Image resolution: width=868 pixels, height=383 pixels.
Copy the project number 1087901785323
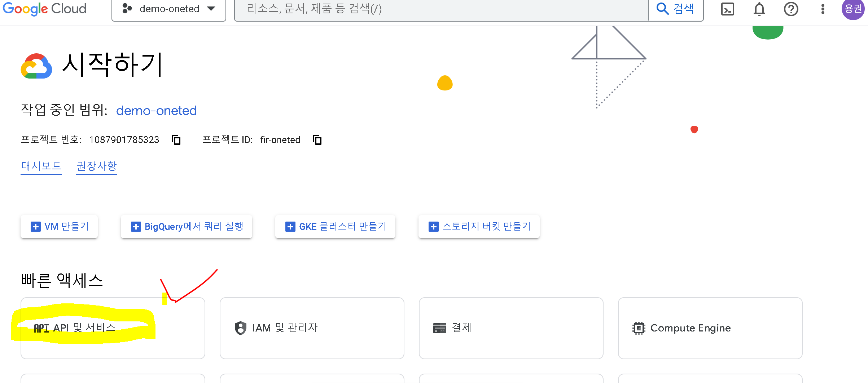pos(176,140)
